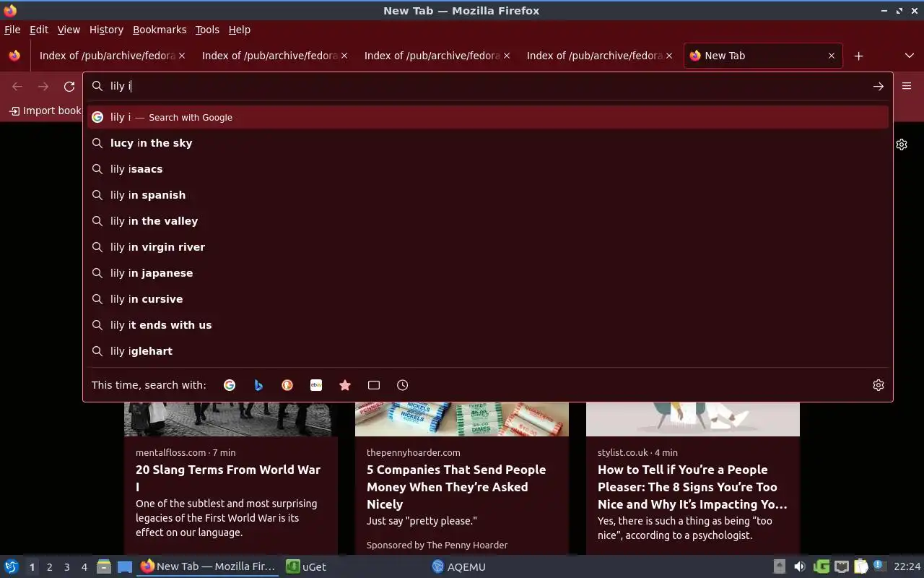Open the File menu
The height and width of the screenshot is (578, 924).
(x=12, y=30)
